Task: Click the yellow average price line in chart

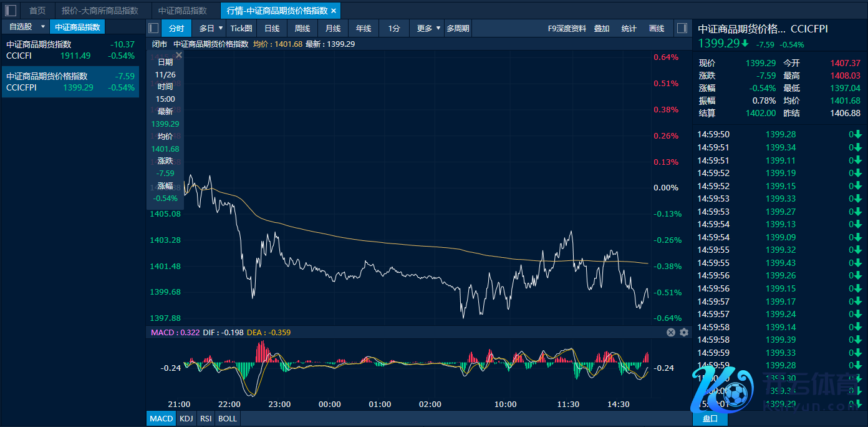Action: pos(374,242)
